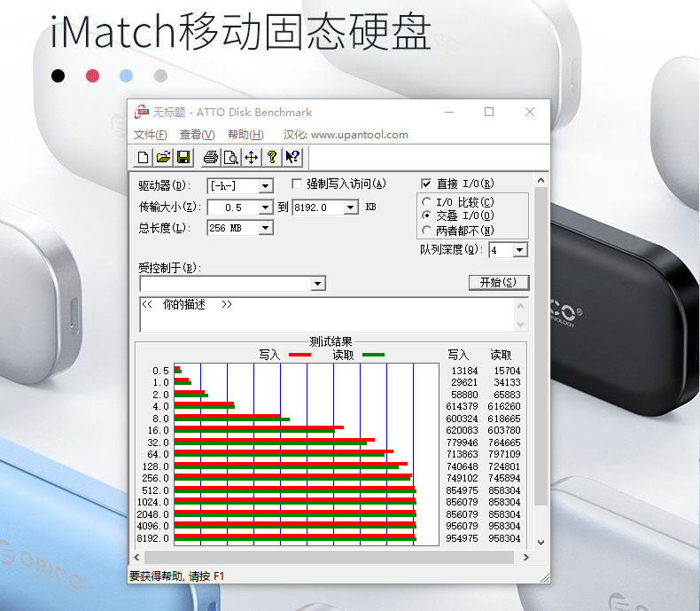Click the write value 779946

coord(462,443)
